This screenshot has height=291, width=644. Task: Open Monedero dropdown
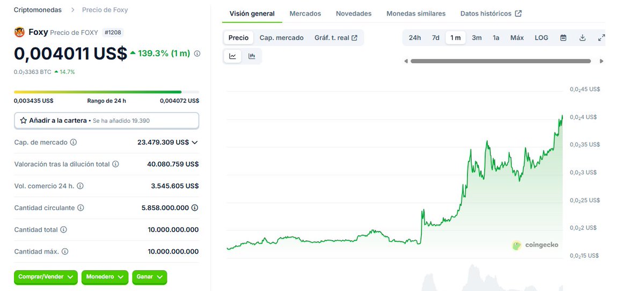(x=105, y=277)
